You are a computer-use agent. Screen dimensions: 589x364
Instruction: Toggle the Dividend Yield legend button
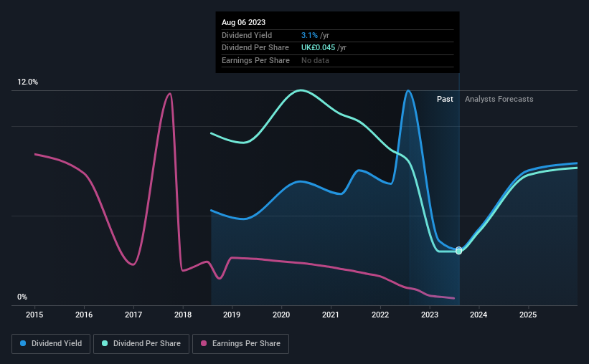tap(51, 344)
